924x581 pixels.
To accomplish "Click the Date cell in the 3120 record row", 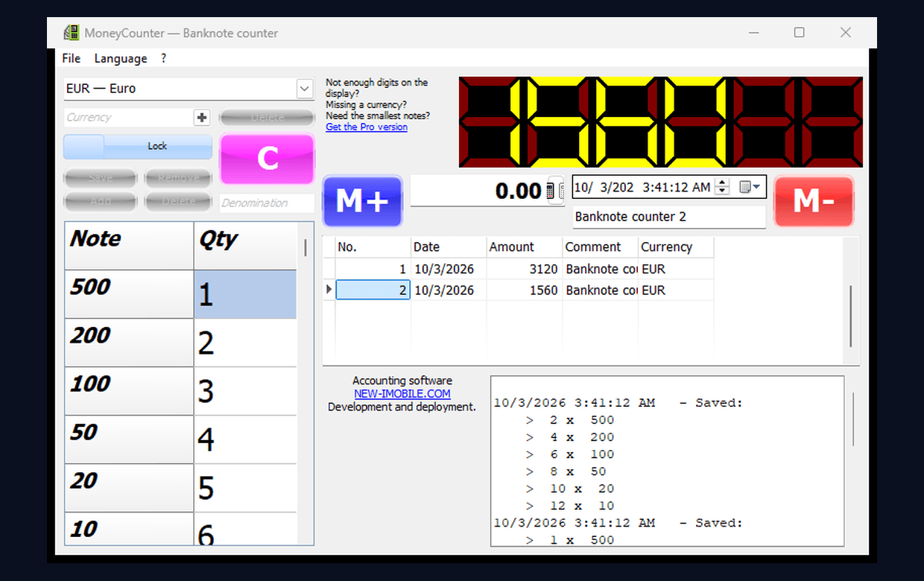I will pyautogui.click(x=449, y=269).
